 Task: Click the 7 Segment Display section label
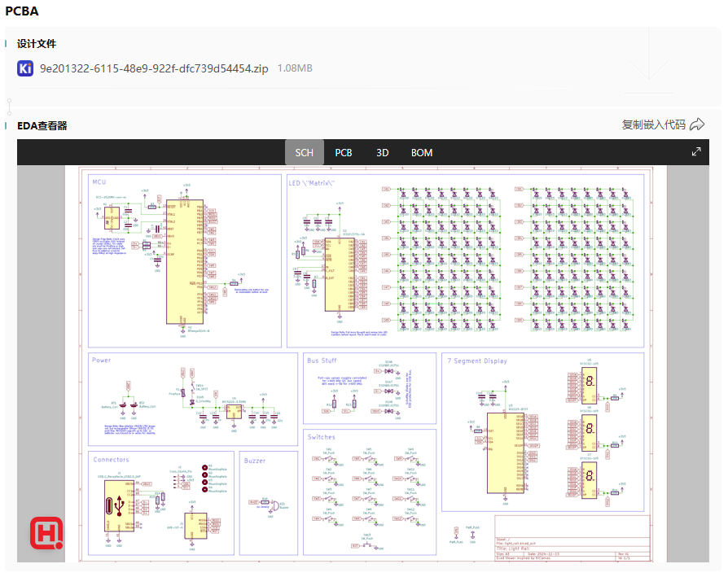(x=477, y=361)
